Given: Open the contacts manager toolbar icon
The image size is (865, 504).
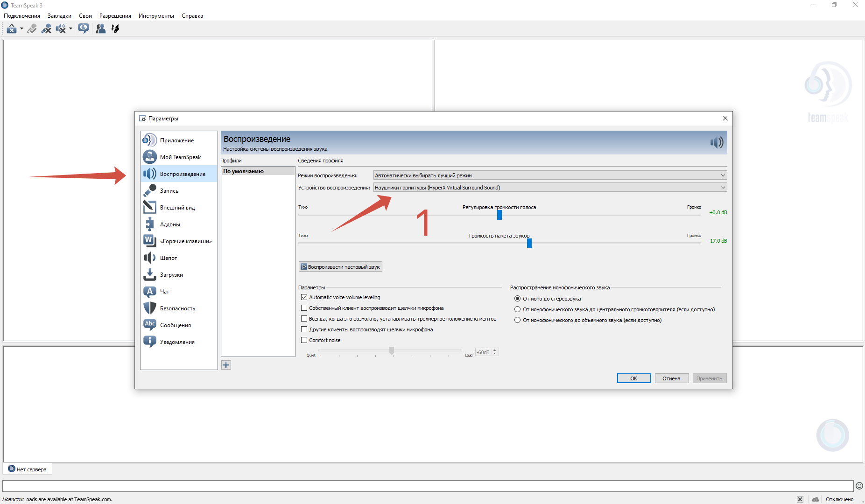Looking at the screenshot, I should click(100, 29).
